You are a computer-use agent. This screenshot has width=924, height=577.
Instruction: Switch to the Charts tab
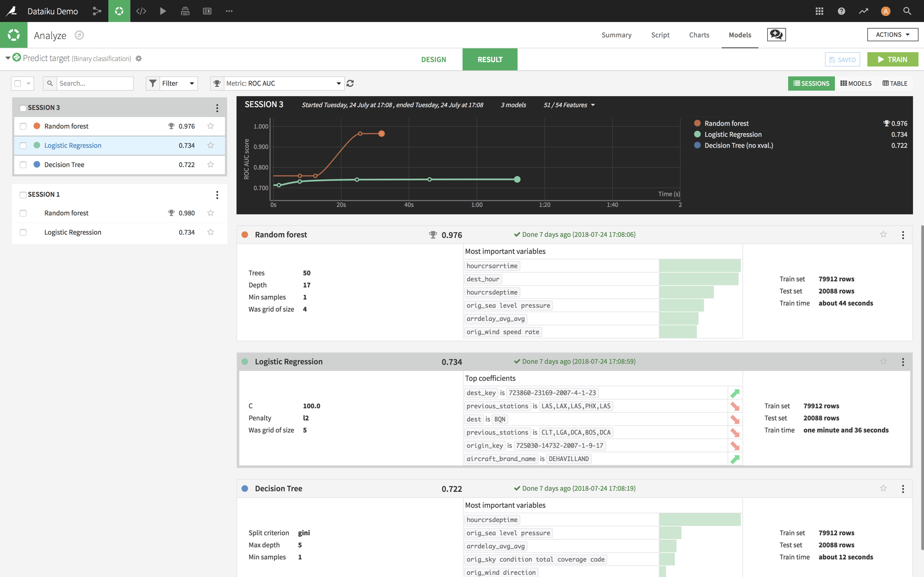[x=699, y=35]
